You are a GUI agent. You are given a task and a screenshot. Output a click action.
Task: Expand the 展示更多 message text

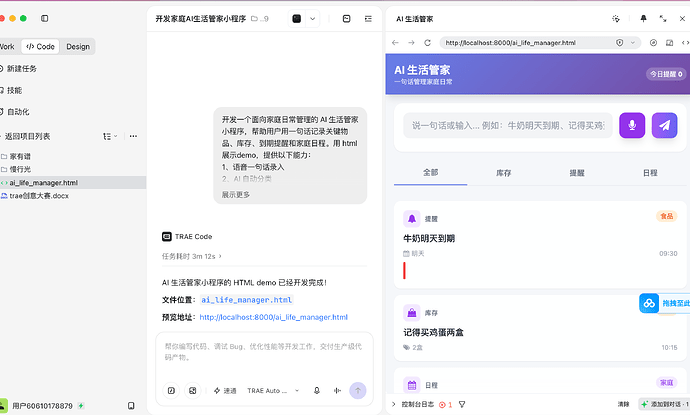tap(235, 195)
